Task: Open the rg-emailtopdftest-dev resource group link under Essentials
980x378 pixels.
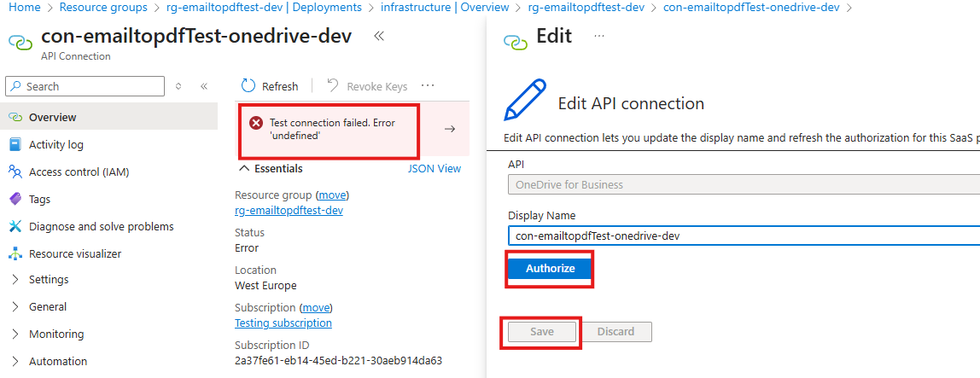Action: point(289,211)
